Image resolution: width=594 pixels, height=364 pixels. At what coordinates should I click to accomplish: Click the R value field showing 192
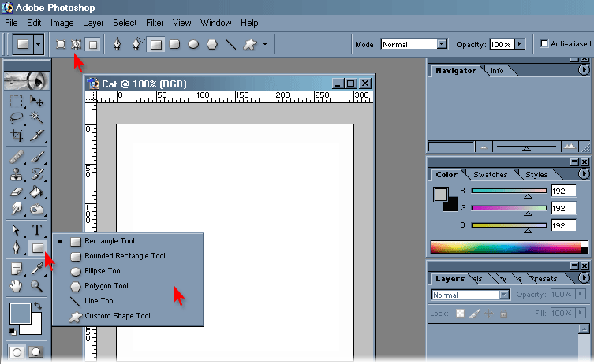click(x=564, y=191)
